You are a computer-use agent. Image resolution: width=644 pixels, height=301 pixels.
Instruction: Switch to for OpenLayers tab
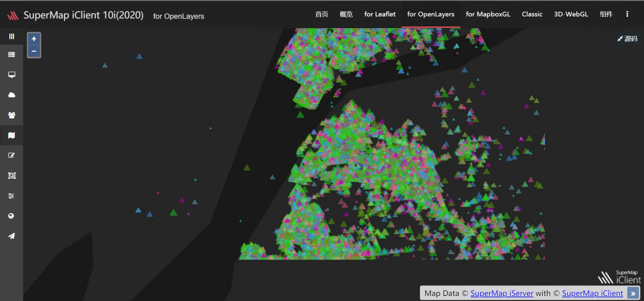(430, 14)
